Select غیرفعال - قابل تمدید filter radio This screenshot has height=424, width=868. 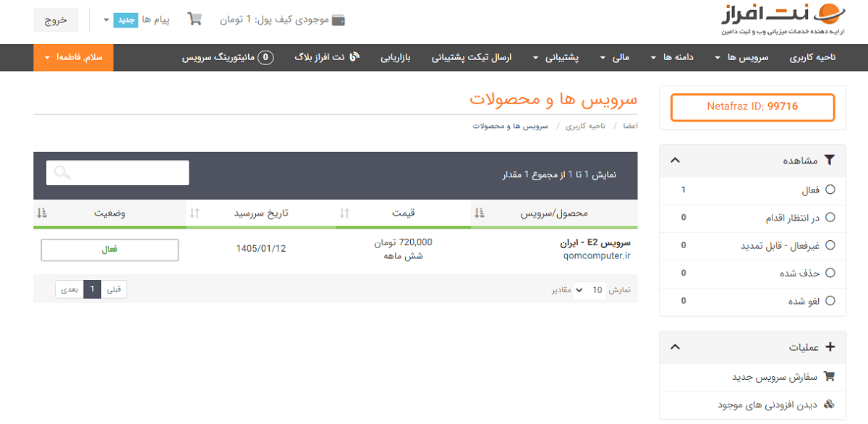pos(830,245)
